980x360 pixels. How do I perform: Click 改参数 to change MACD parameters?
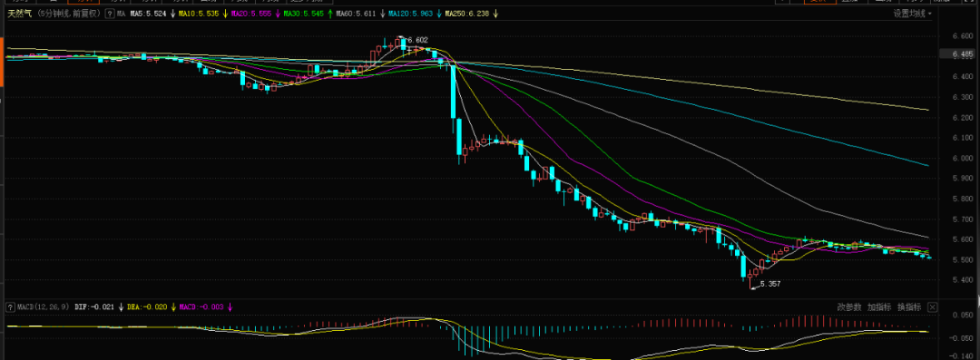849,306
